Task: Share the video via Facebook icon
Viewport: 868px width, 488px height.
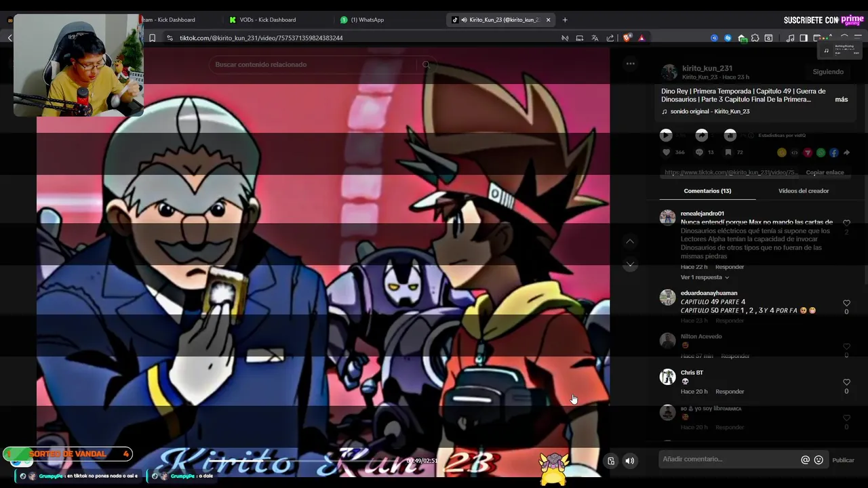Action: tap(833, 152)
